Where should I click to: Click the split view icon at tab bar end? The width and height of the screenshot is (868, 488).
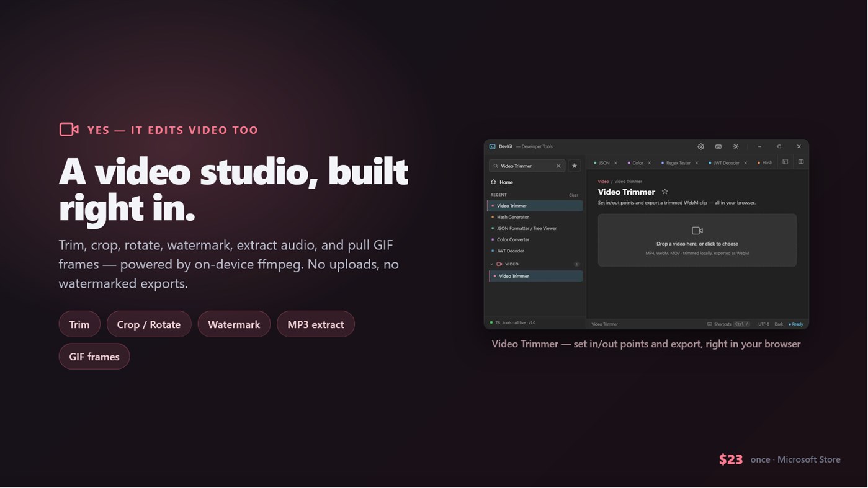(x=801, y=162)
